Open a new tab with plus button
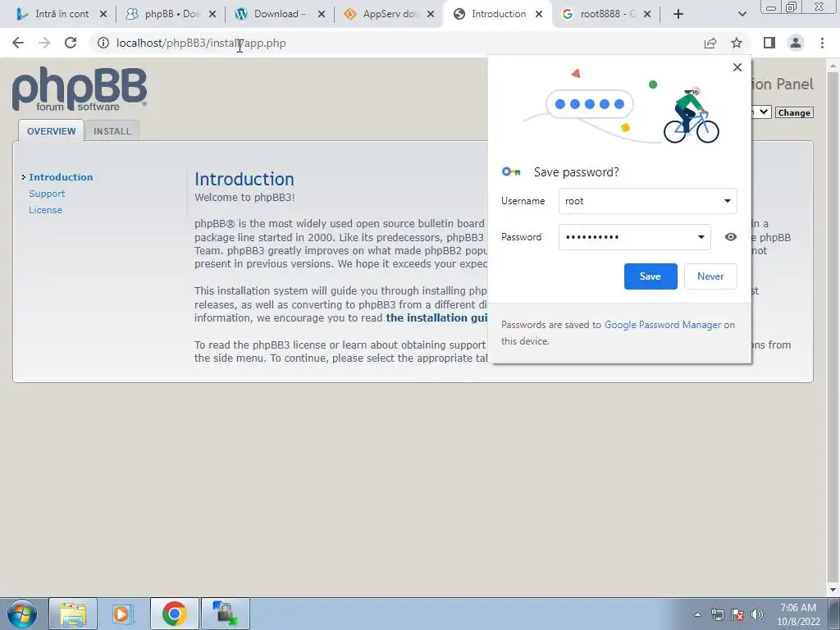 678,14
